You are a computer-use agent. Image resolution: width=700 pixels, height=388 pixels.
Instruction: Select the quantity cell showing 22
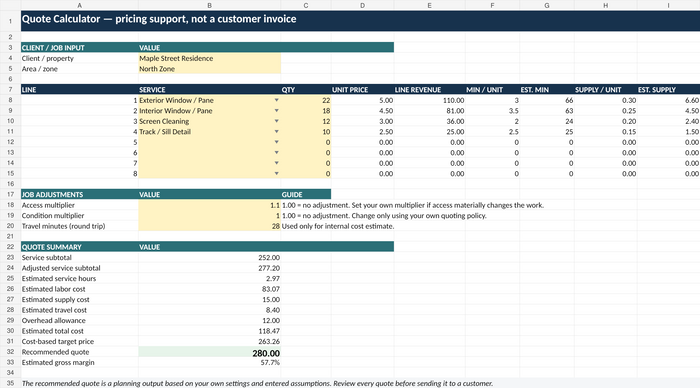pos(306,100)
